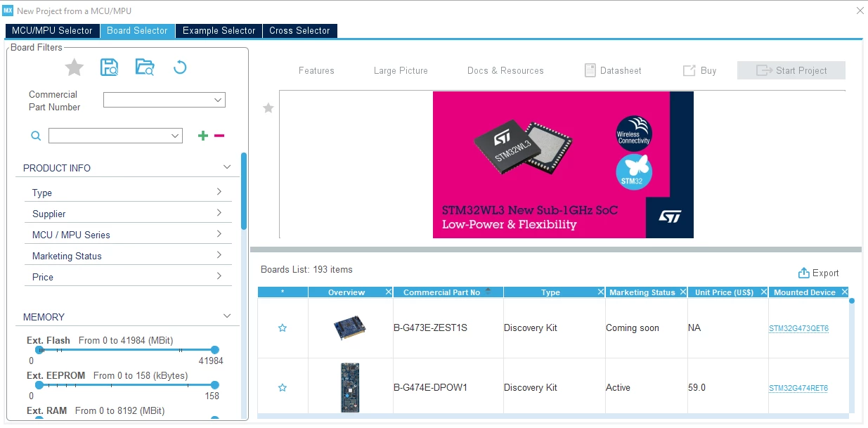Click the Ext. Flash slider maximum handle
Image resolution: width=868 pixels, height=428 pixels.
coord(215,349)
